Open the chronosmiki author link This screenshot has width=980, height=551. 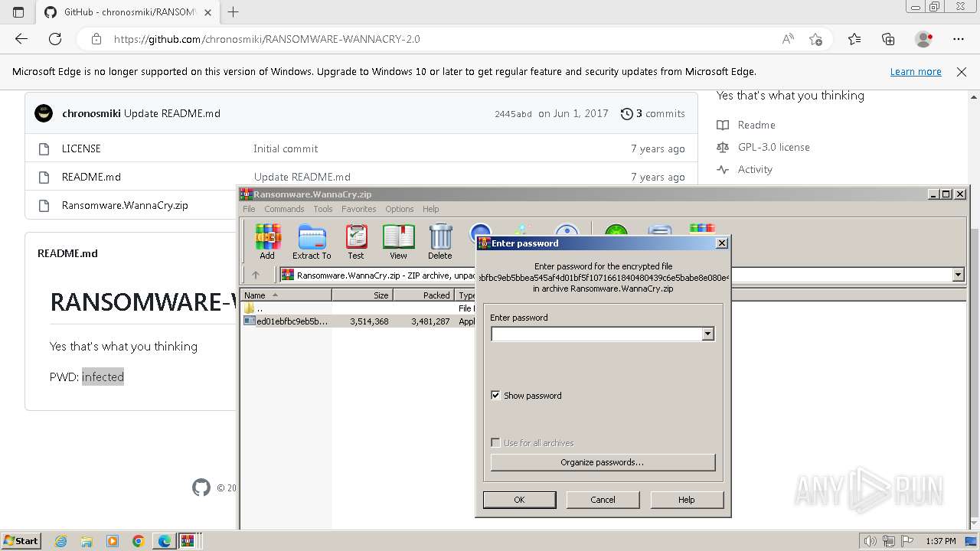click(91, 113)
